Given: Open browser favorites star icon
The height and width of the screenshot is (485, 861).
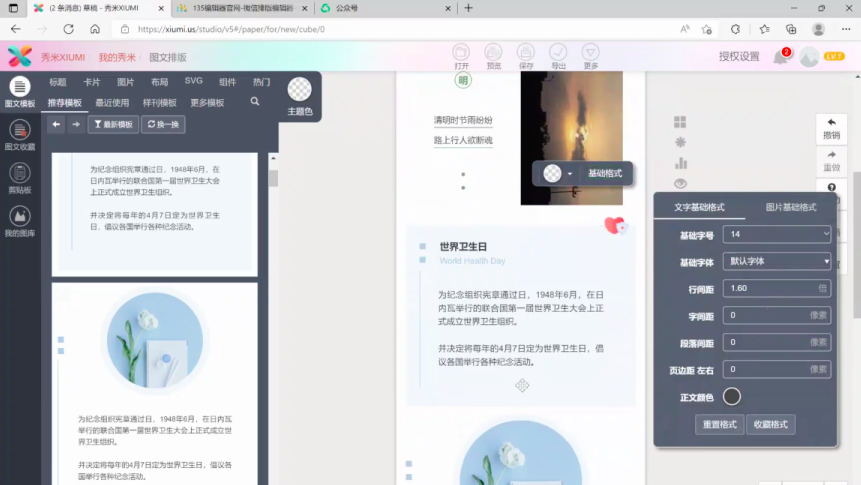Looking at the screenshot, I should click(x=764, y=29).
